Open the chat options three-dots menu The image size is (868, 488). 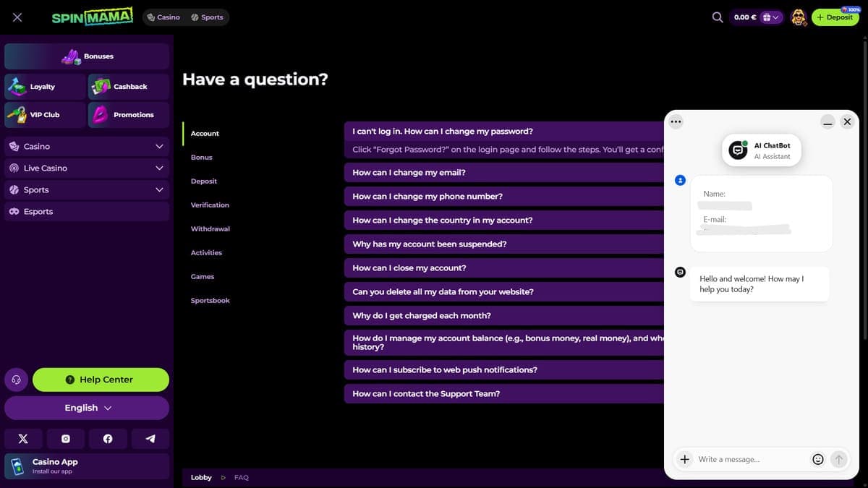(676, 121)
